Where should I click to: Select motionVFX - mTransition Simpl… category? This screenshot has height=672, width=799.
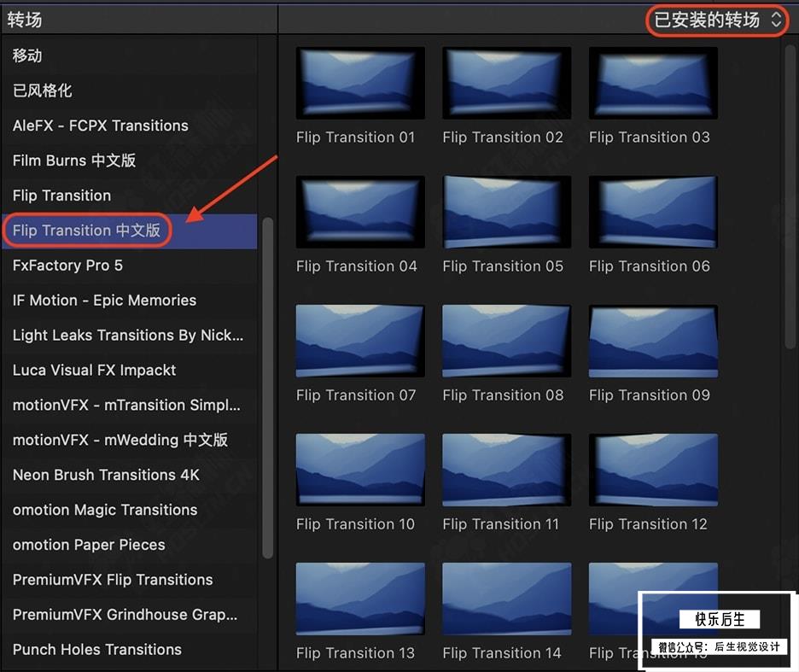tap(130, 405)
